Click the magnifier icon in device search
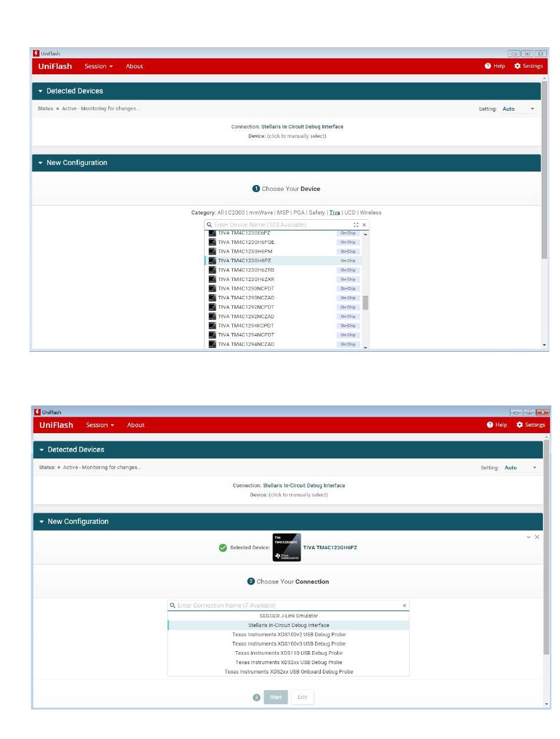 coord(209,225)
